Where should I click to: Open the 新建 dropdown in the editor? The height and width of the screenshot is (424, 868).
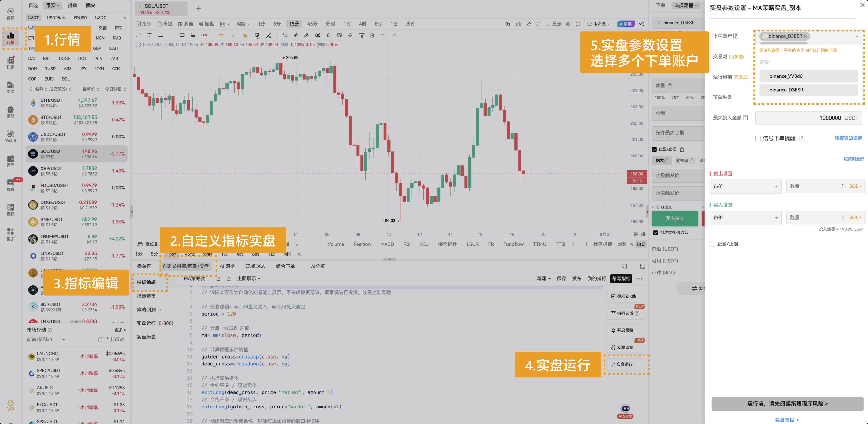tap(543, 279)
